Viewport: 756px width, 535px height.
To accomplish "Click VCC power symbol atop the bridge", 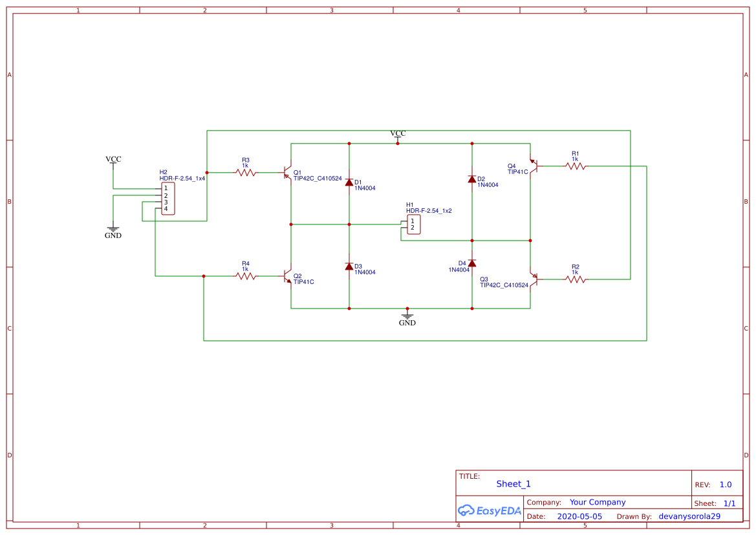I will [398, 136].
